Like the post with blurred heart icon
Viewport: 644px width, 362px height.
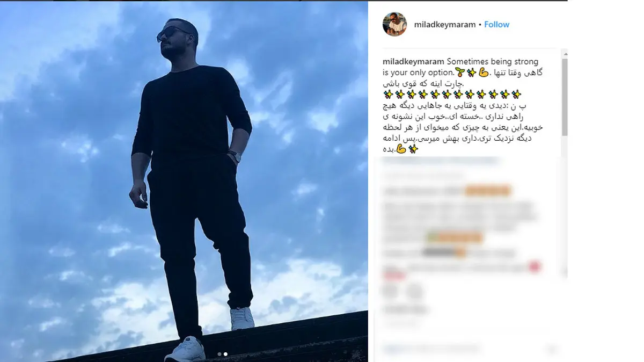391,292
